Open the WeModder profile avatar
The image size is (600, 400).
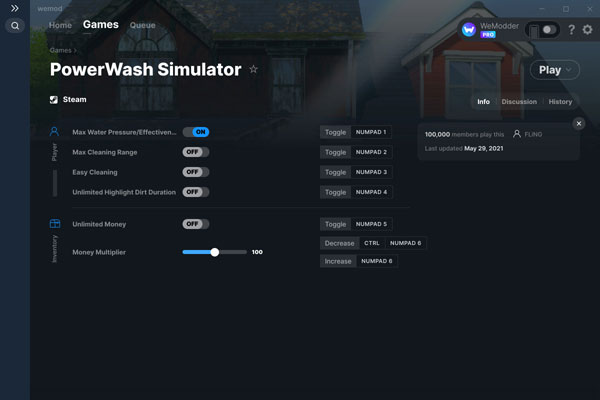click(469, 29)
